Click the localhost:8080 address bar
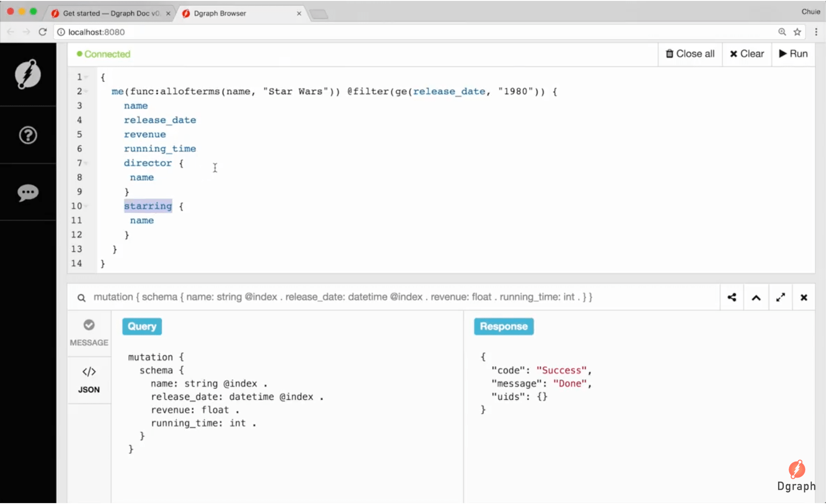 click(x=417, y=32)
